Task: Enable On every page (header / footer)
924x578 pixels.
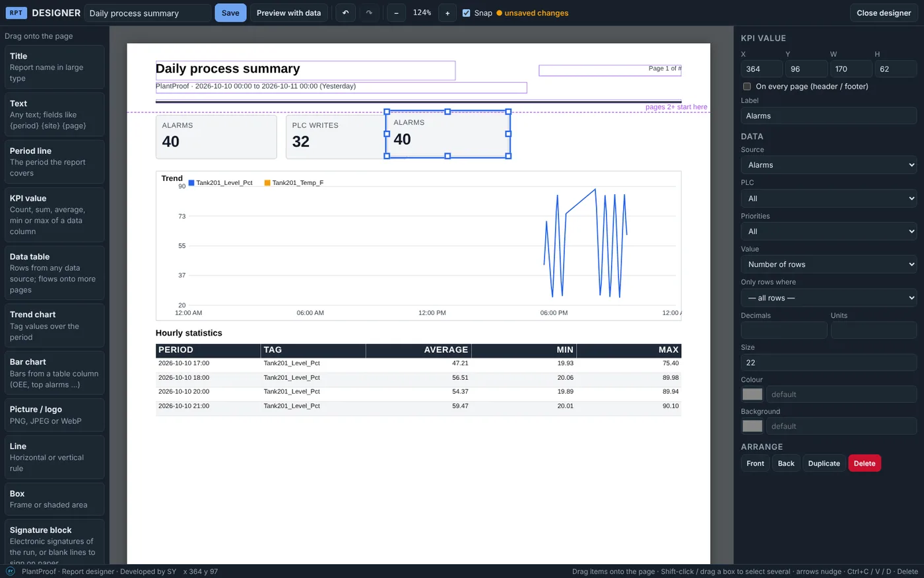Action: [x=747, y=87]
